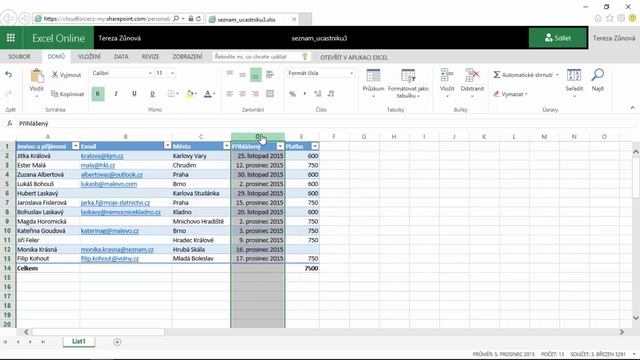
Task: Toggle Italic formatting
Action: tap(116, 94)
